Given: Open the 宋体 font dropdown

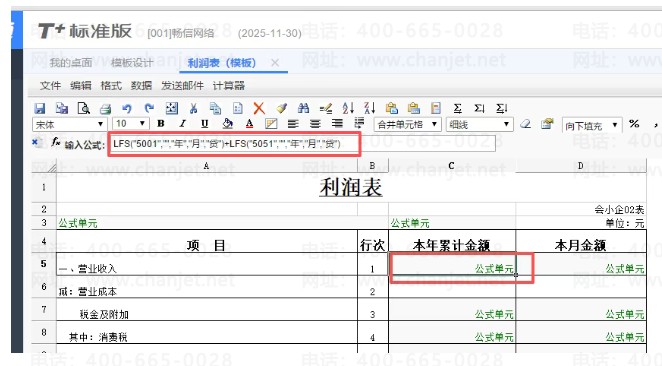Looking at the screenshot, I should 69,125.
